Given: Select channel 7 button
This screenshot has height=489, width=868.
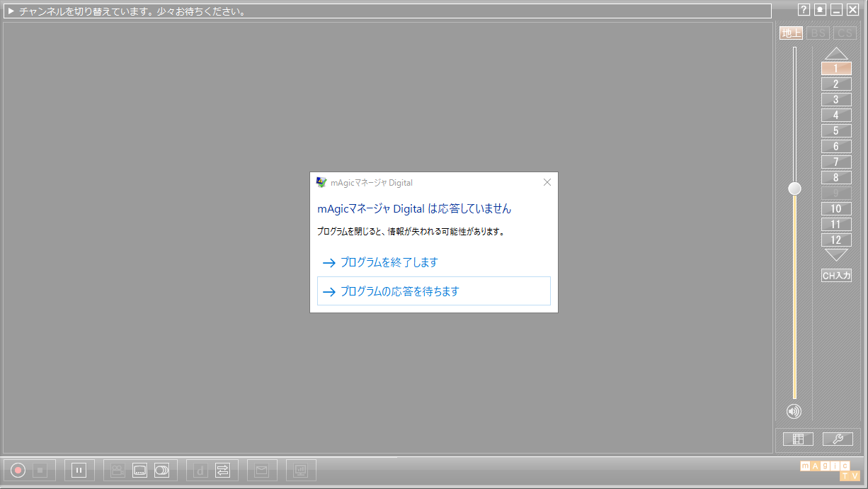Looking at the screenshot, I should point(836,162).
